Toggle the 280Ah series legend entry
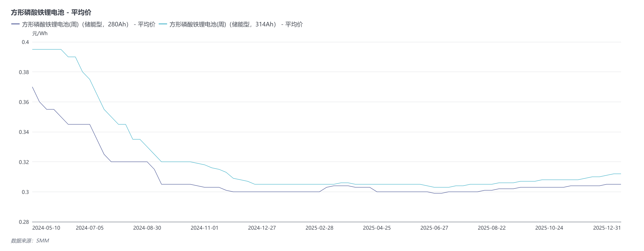The width and height of the screenshot is (644, 251). click(89, 24)
